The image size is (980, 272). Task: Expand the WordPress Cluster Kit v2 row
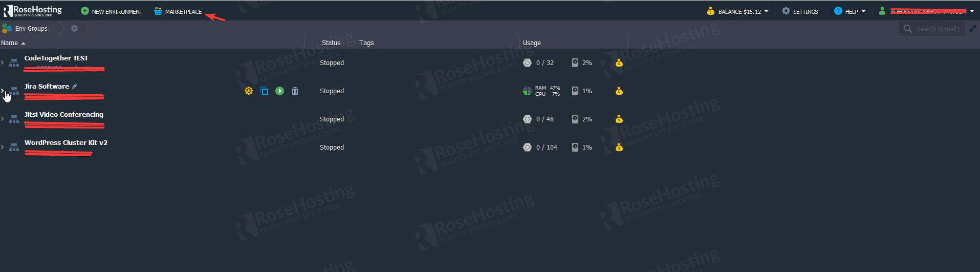pyautogui.click(x=3, y=147)
